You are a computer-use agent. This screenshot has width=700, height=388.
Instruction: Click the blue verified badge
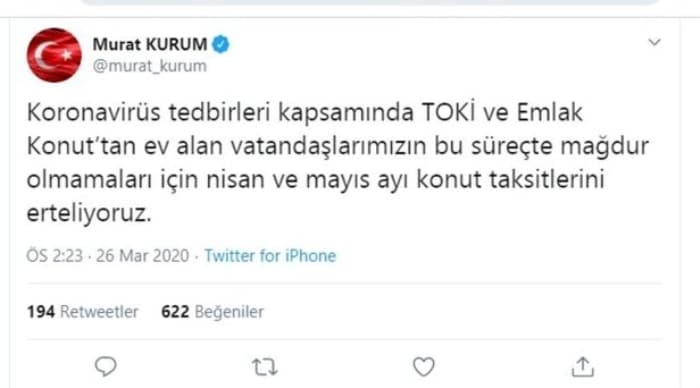[x=221, y=44]
